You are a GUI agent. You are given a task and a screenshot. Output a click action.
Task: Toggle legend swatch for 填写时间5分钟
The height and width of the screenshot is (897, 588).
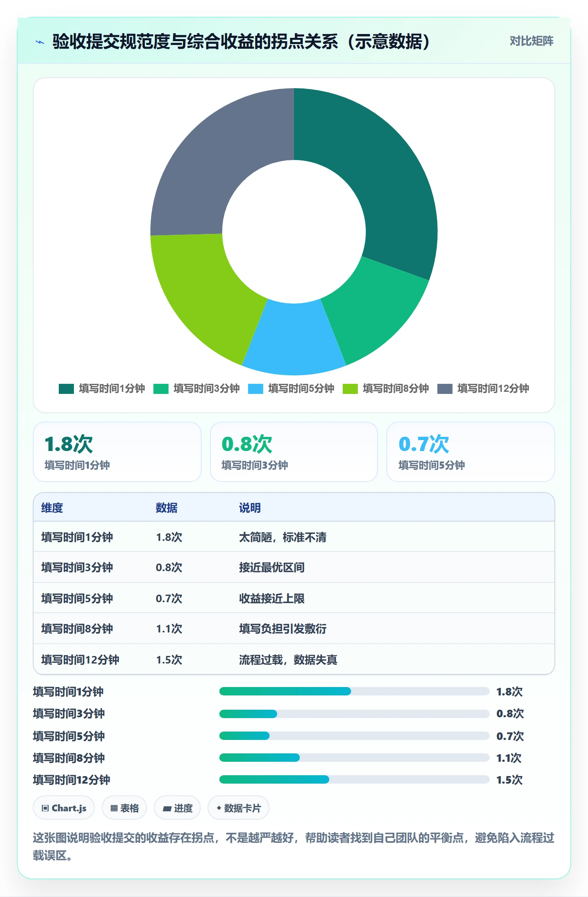(255, 389)
